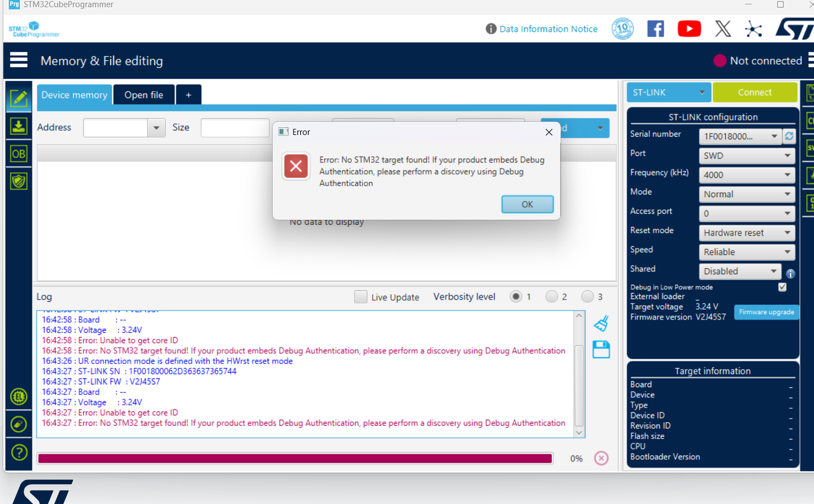Click the magenta progress bar
The image size is (814, 504).
tap(295, 458)
